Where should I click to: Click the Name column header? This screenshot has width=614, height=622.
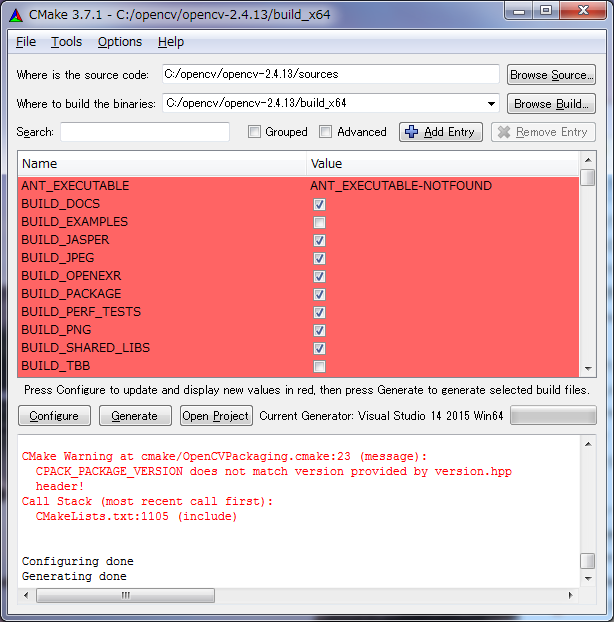(162, 163)
